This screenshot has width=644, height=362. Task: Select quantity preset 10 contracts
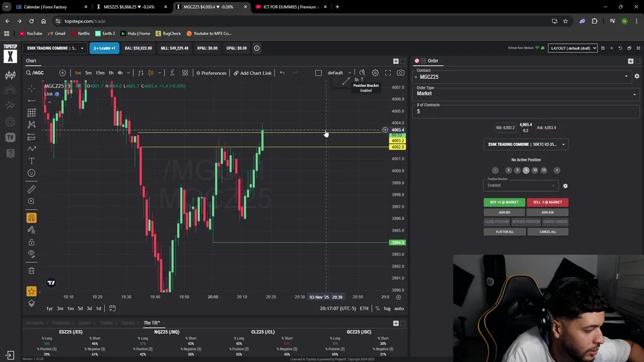click(x=535, y=170)
